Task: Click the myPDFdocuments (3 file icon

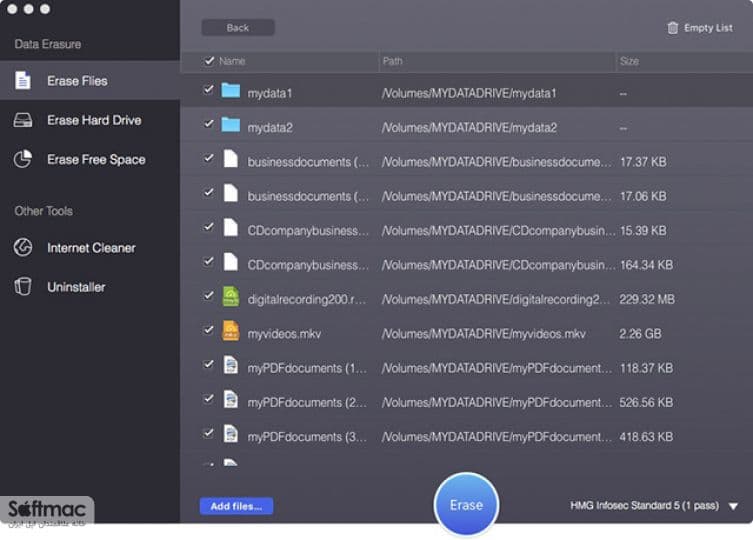Action: pos(231,434)
